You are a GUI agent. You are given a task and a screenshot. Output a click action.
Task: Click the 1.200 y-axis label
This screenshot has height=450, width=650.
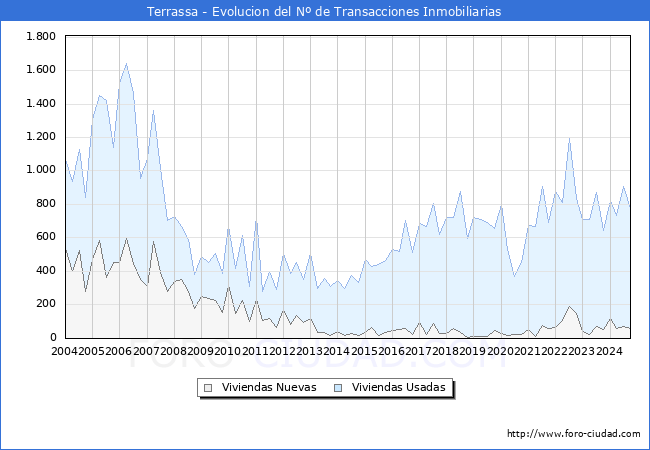pos(41,136)
